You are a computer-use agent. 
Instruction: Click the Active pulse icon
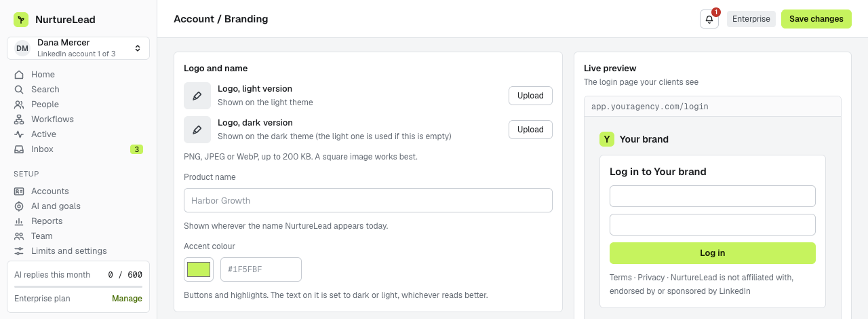click(x=19, y=134)
